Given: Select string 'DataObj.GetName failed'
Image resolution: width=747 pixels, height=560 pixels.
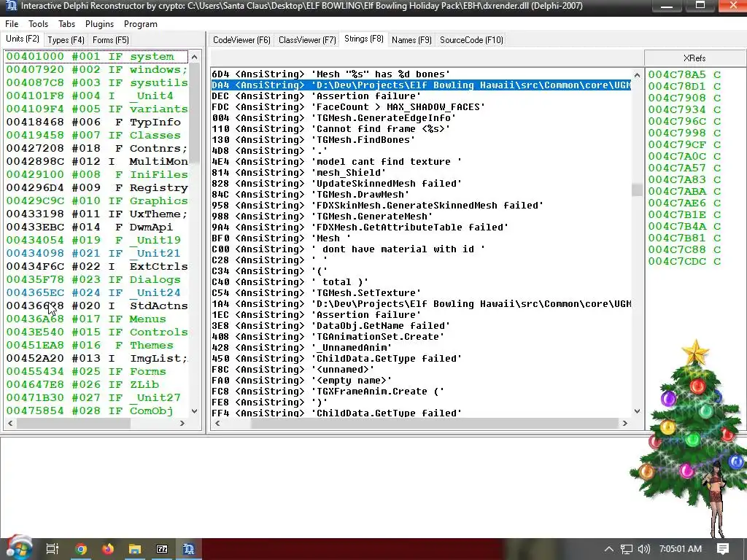Looking at the screenshot, I should 421,326.
